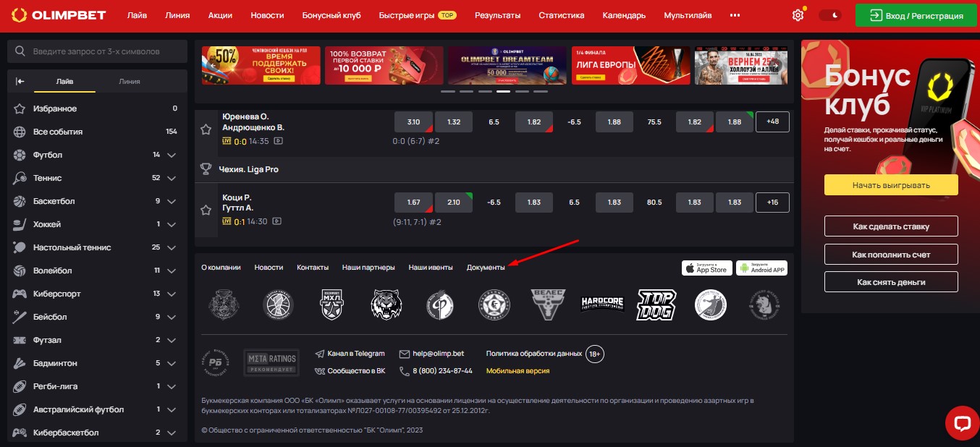
Task: Toggle the dark mode moon switch
Action: 829,14
